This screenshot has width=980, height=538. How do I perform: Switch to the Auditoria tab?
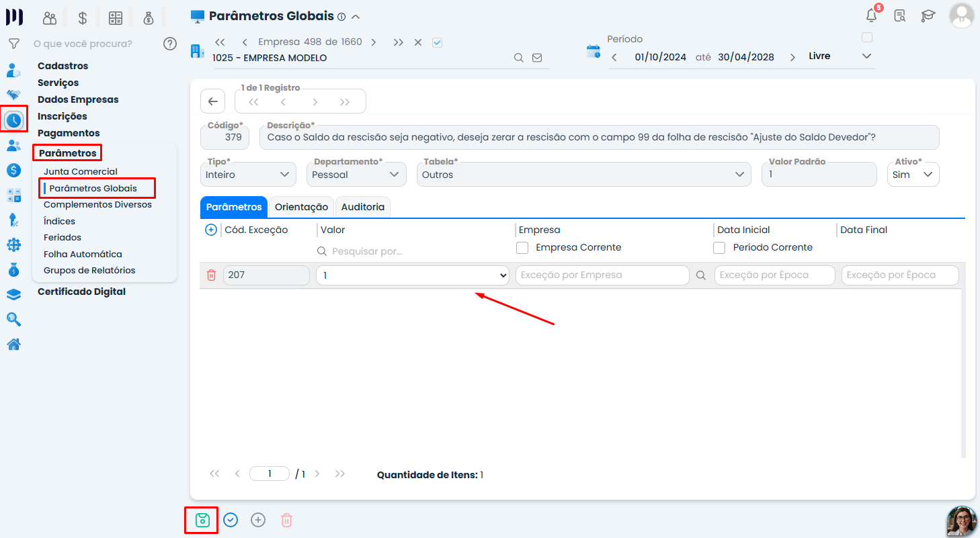363,207
